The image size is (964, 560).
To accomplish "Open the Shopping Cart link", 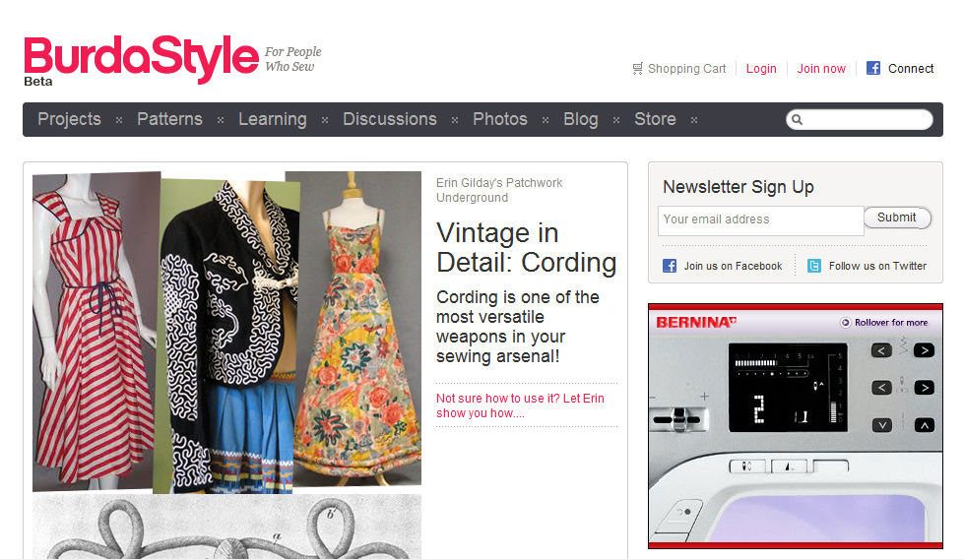I will click(x=686, y=69).
